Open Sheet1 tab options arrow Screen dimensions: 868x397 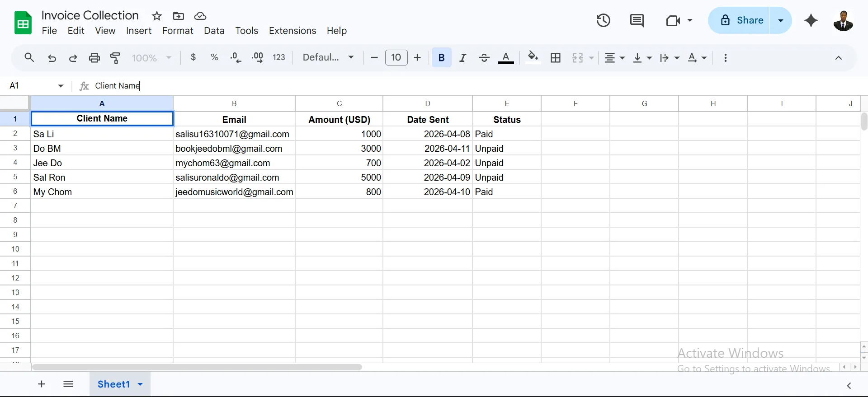click(140, 384)
